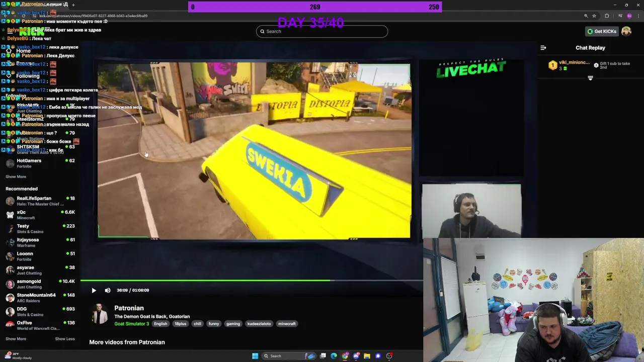Click the embedded video frame
Screen dimensions: 644x362
(x=254, y=150)
